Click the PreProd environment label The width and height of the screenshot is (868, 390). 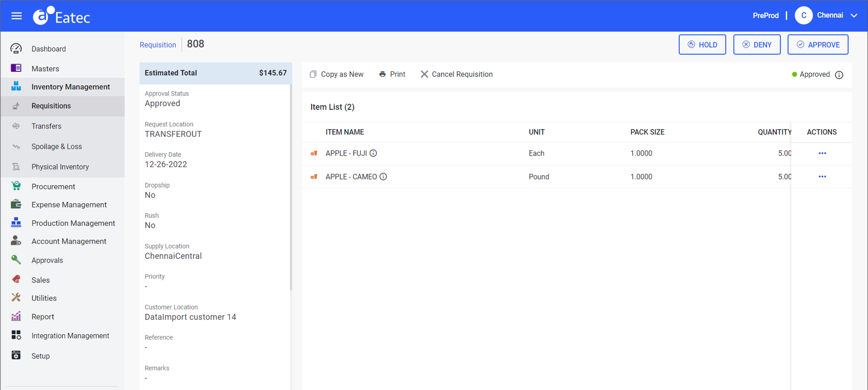(765, 16)
